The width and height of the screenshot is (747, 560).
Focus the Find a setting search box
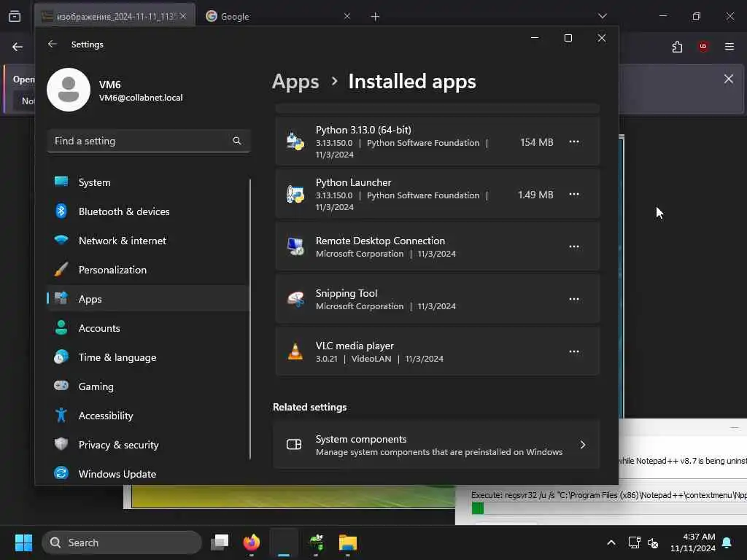tap(148, 141)
